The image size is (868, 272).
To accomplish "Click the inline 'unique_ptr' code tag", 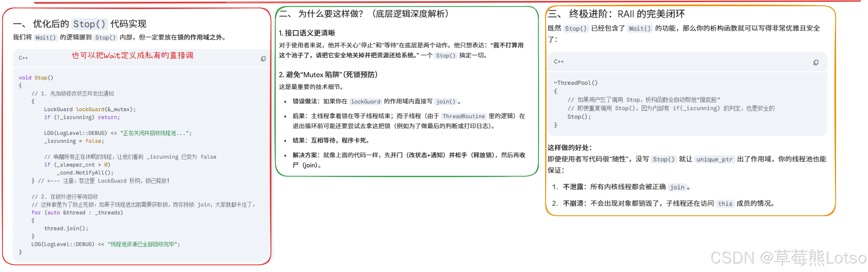I will 714,159.
